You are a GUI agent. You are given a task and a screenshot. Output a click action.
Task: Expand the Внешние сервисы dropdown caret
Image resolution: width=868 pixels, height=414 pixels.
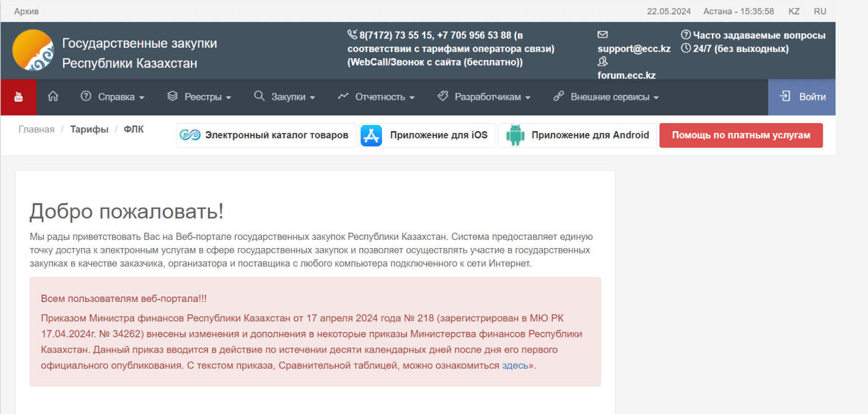pos(656,98)
